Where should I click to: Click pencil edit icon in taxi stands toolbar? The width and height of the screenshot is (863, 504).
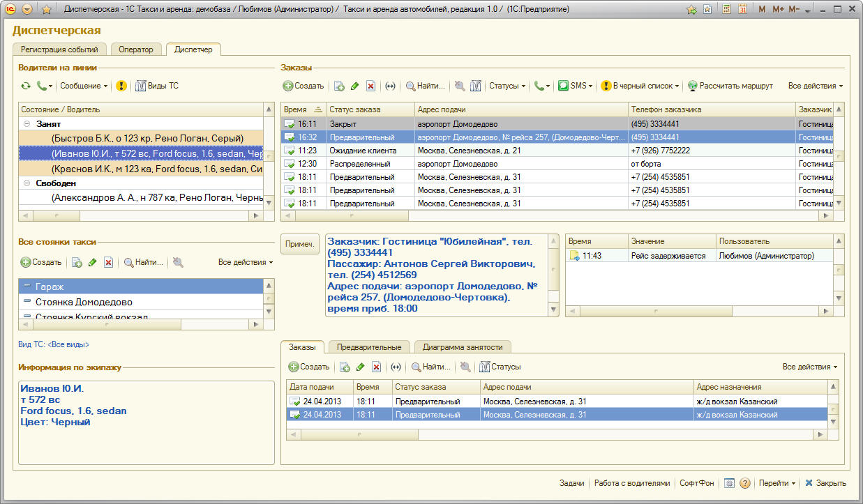(93, 262)
